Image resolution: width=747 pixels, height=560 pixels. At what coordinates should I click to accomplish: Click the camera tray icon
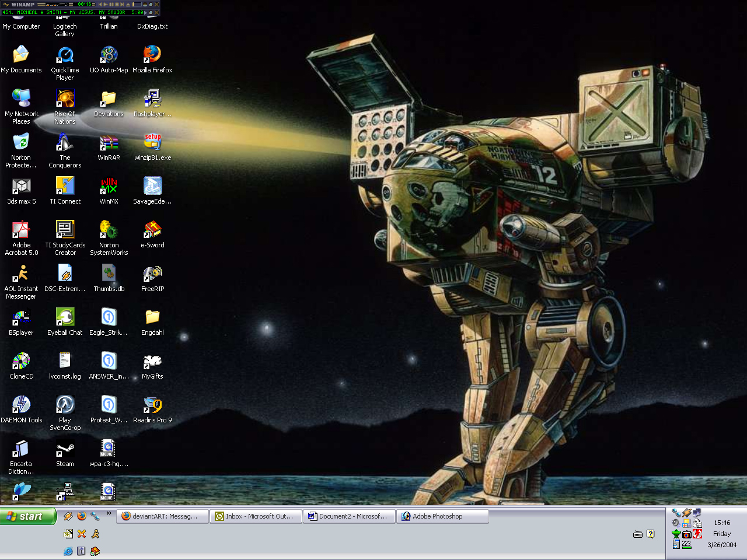tap(686, 534)
